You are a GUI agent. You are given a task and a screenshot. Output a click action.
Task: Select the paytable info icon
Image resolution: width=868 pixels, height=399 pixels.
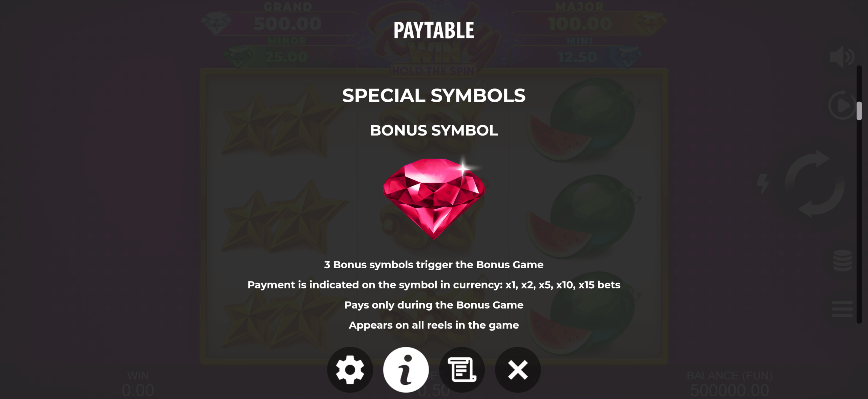(x=406, y=370)
